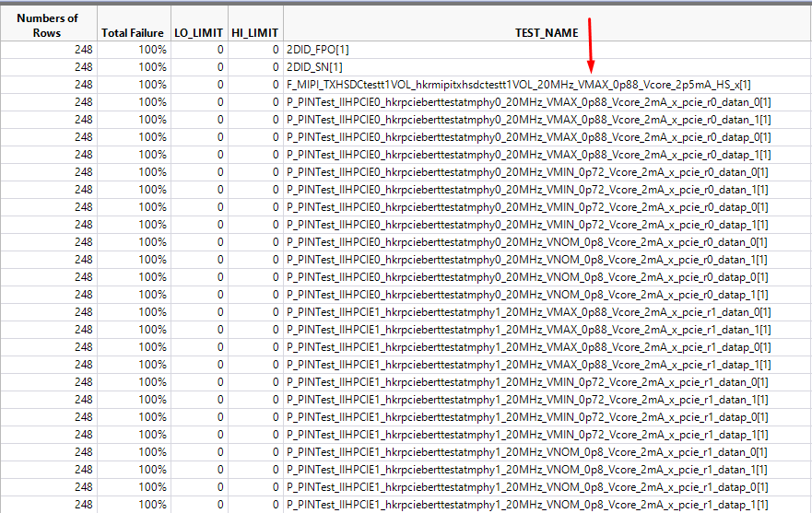Select IIHPCIE1 VNOM_0p8 r1_datap_0[1] cell

coord(547,487)
